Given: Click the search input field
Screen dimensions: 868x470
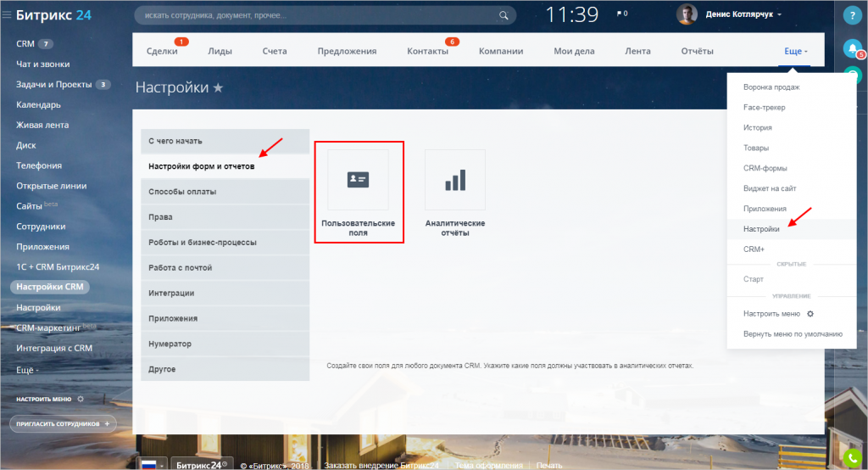Looking at the screenshot, I should tap(319, 15).
